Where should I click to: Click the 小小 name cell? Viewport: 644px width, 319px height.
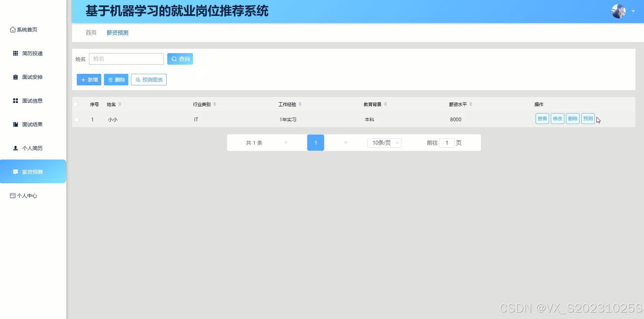(x=113, y=120)
